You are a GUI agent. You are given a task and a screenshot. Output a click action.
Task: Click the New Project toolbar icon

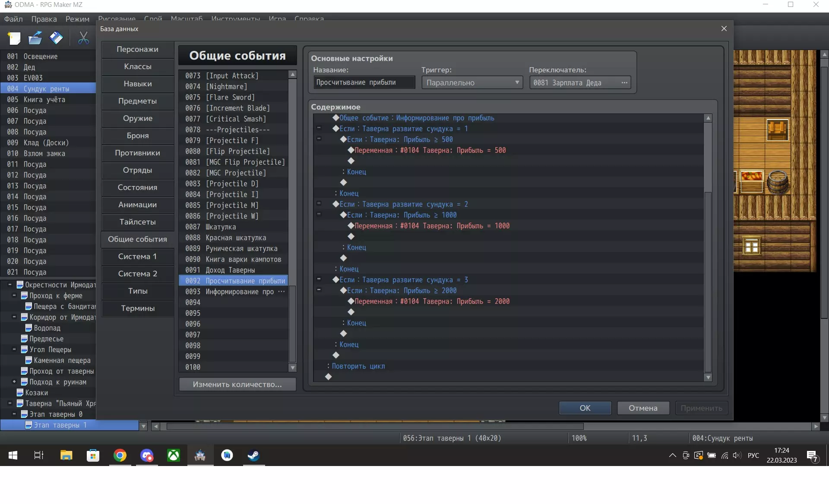pos(14,38)
